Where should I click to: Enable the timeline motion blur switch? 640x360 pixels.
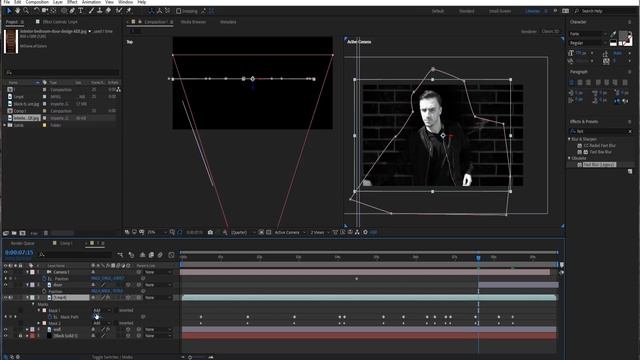160,255
